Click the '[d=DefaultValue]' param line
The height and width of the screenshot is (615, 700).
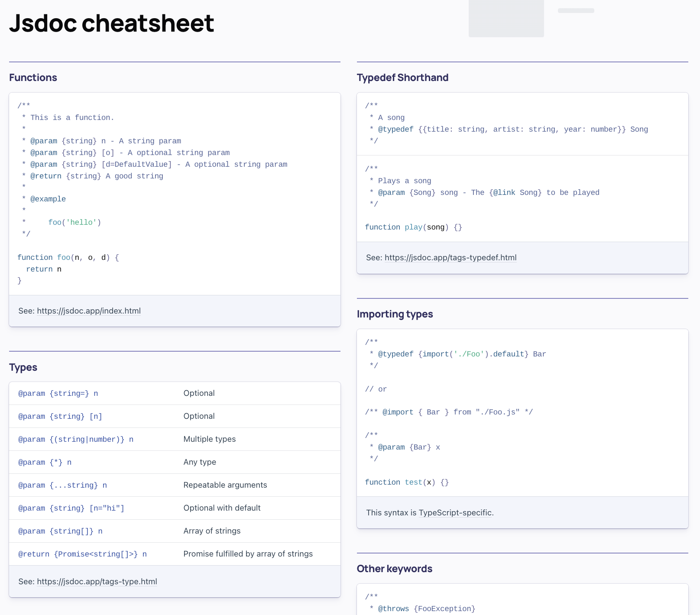[155, 165]
